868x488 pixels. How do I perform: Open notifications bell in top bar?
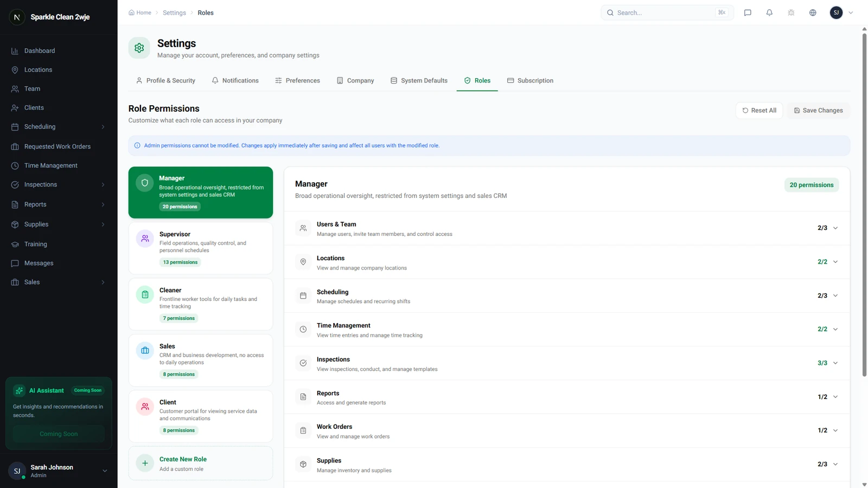769,12
